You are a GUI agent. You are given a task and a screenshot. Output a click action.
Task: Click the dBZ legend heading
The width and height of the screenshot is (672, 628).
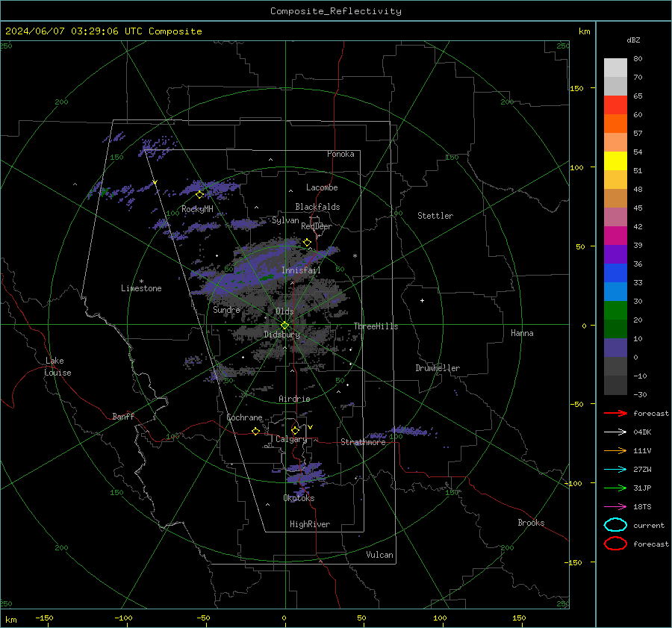(x=633, y=40)
